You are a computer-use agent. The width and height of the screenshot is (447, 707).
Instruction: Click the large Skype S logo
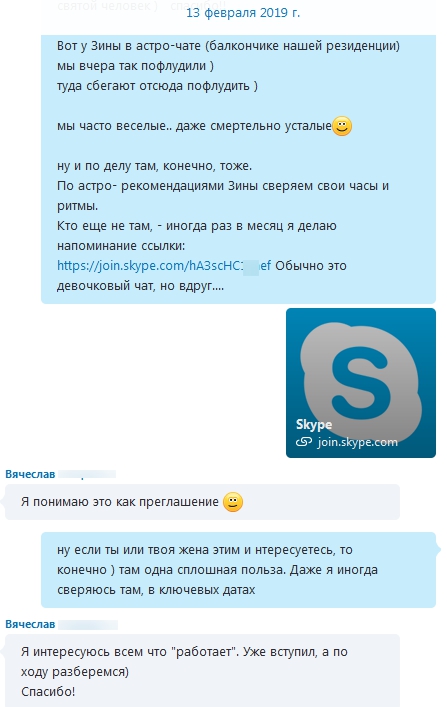coord(361,378)
